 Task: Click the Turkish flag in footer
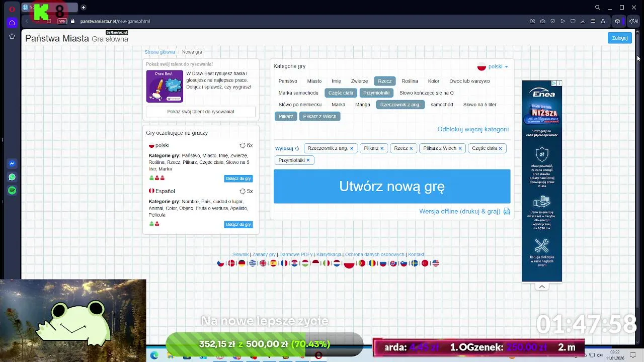click(x=425, y=263)
